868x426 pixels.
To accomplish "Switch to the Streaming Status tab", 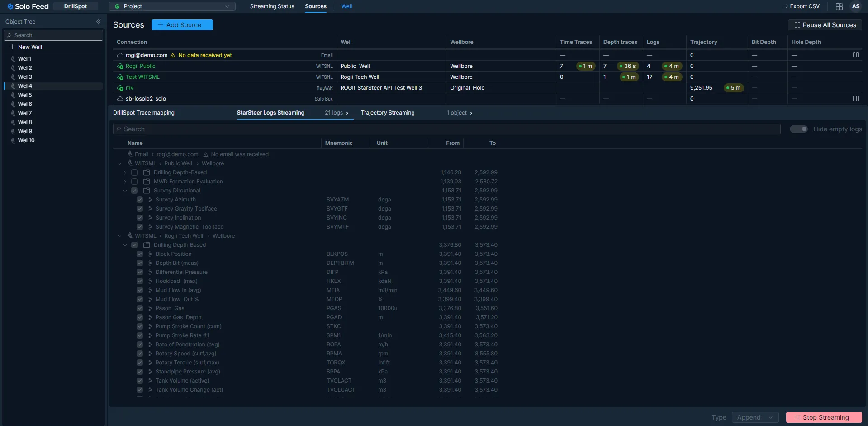I will pos(272,6).
